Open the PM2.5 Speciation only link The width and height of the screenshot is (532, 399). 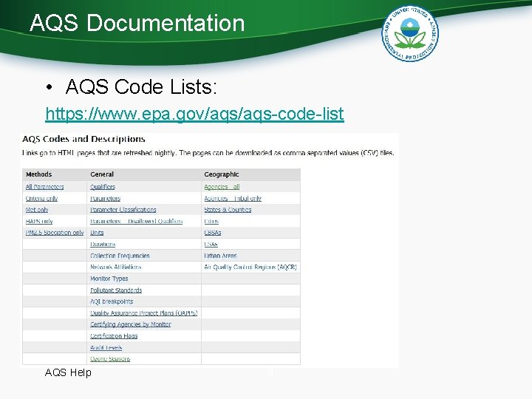pos(55,233)
